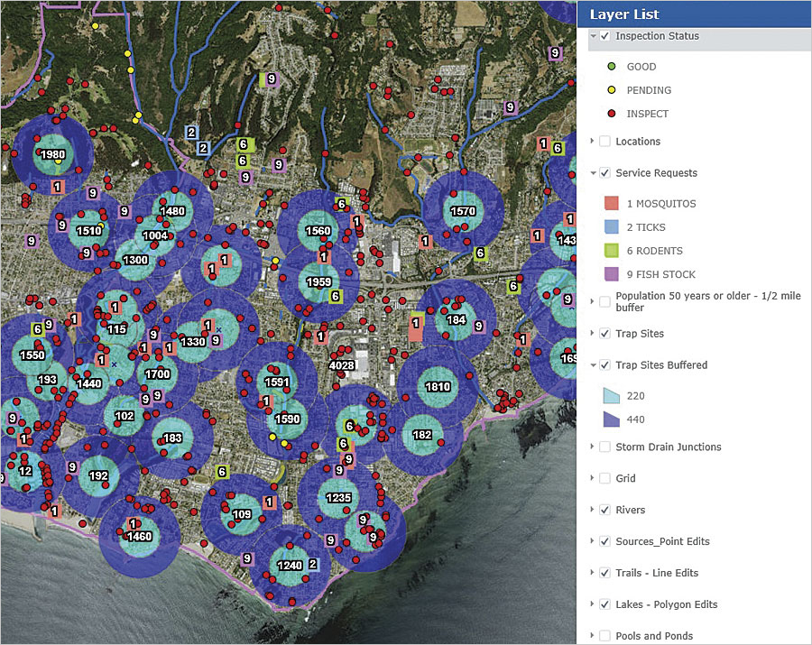Select trap site 1570 on the map
812x645 pixels.
[x=463, y=211]
